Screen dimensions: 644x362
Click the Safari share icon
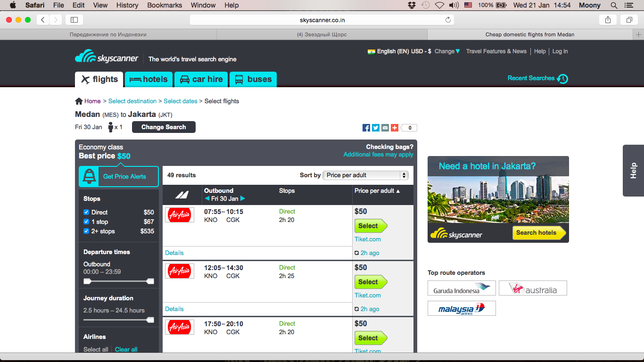pyautogui.click(x=608, y=20)
